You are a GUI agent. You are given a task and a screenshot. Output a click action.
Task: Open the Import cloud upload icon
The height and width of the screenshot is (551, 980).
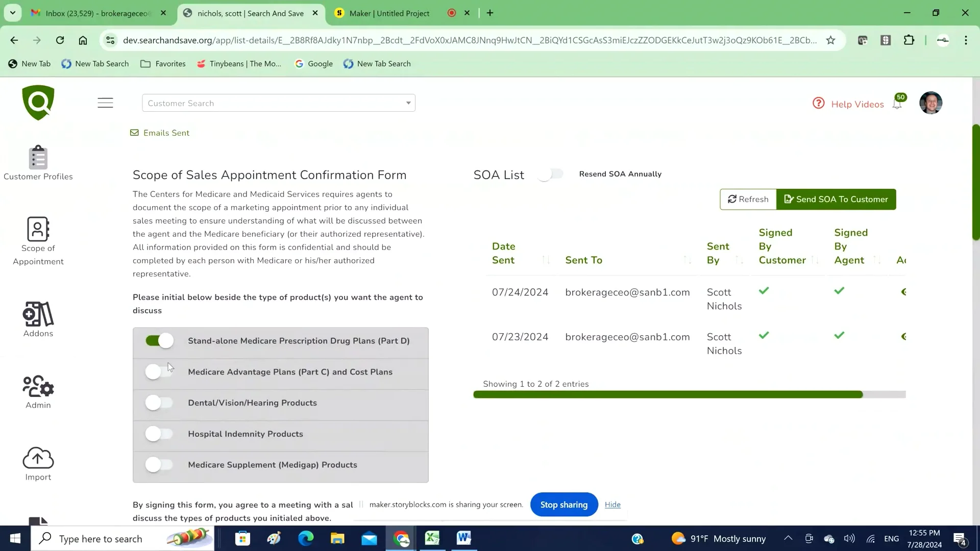38,458
